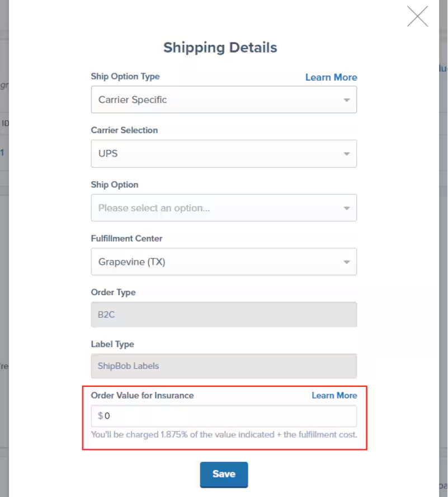Open the Carrier Selection dropdown showing UPS
The image size is (448, 497).
point(224,154)
